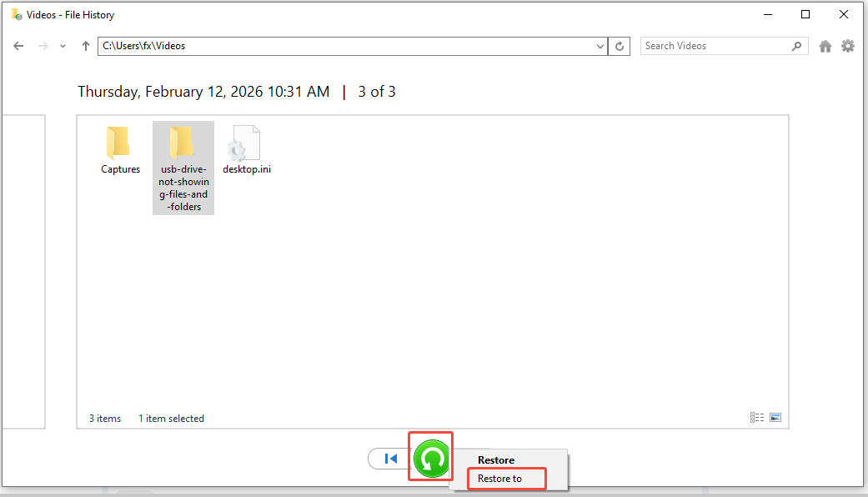Click the search magnifier icon
Screen dimensions: 868x497
click(x=796, y=46)
